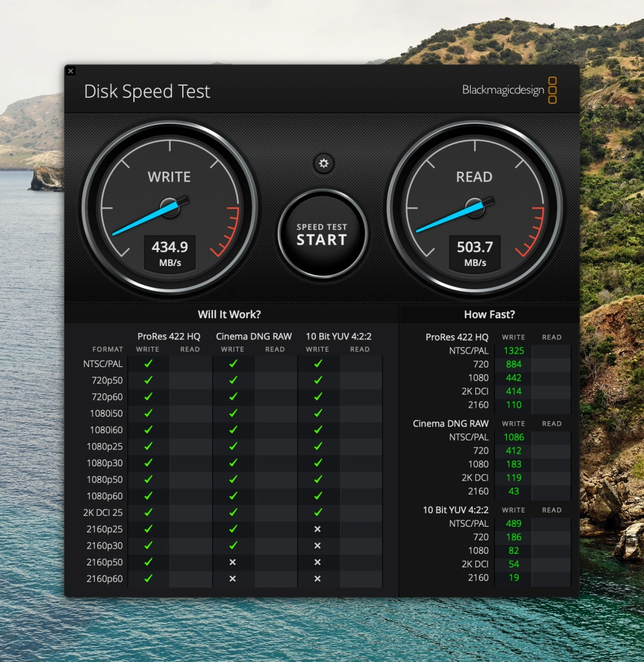This screenshot has height=662, width=644.
Task: Click Cinema DNG RAW 1080 write value 183
Action: tap(513, 464)
